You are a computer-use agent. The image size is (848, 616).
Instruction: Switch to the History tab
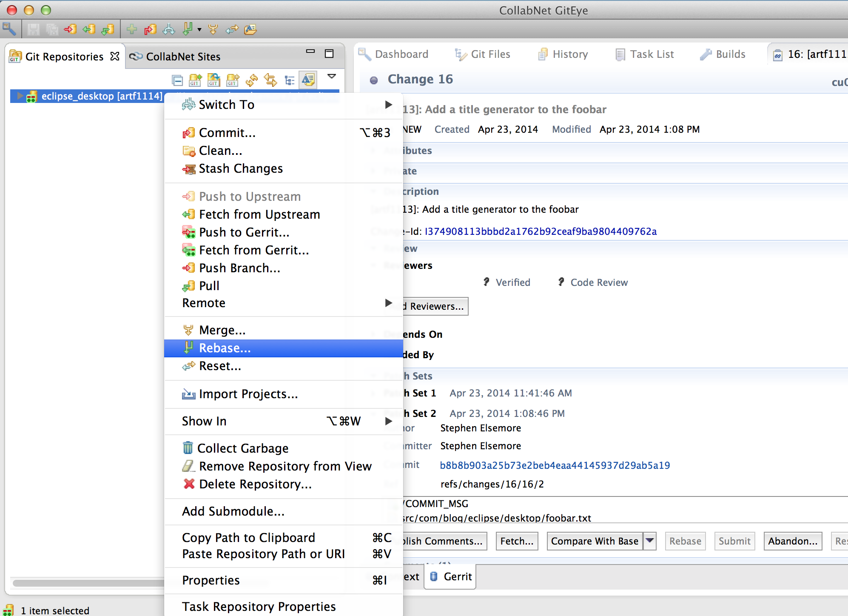point(569,54)
